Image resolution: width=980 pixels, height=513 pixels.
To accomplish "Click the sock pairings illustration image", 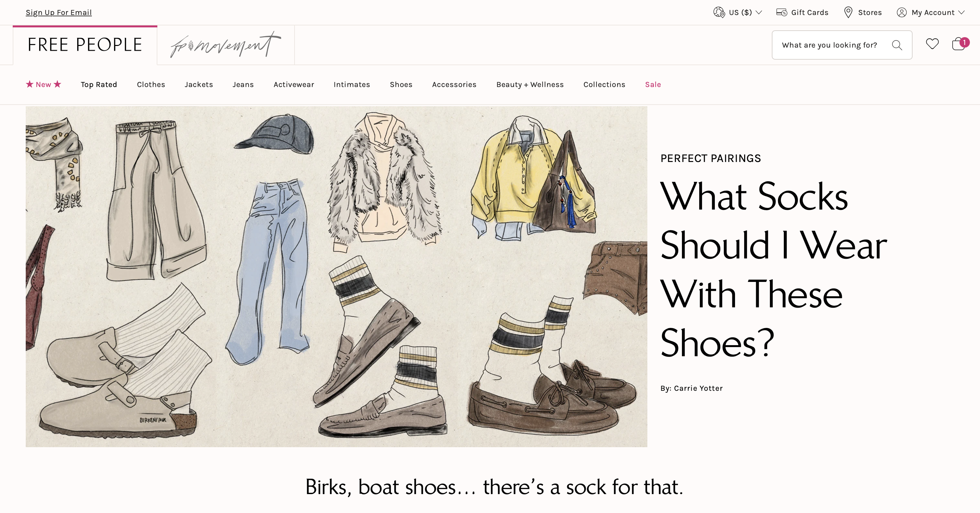I will pyautogui.click(x=336, y=276).
